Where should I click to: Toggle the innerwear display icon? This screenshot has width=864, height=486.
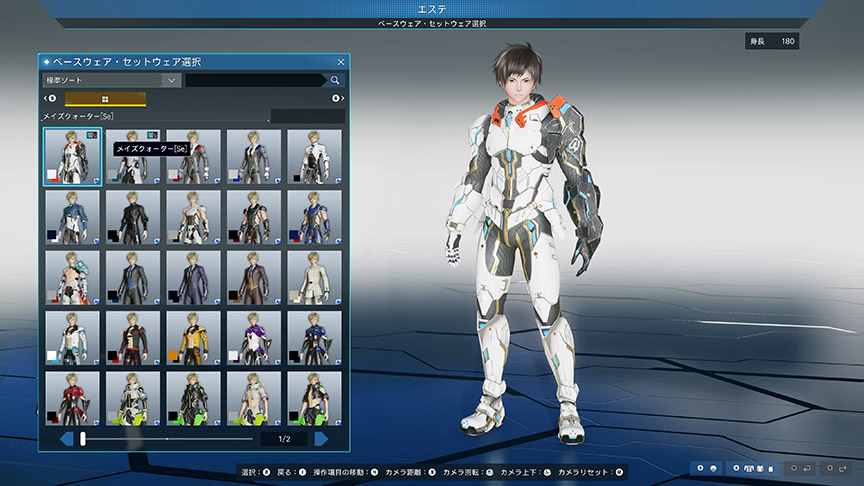coord(771,469)
